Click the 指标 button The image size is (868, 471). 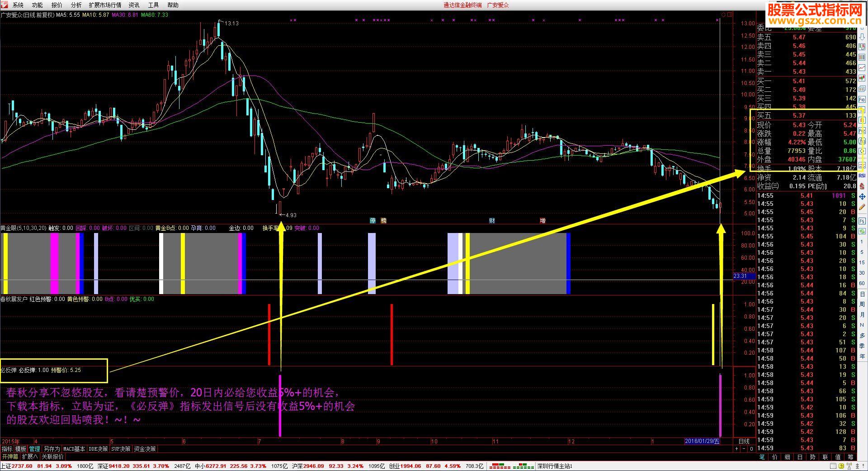coord(7,449)
